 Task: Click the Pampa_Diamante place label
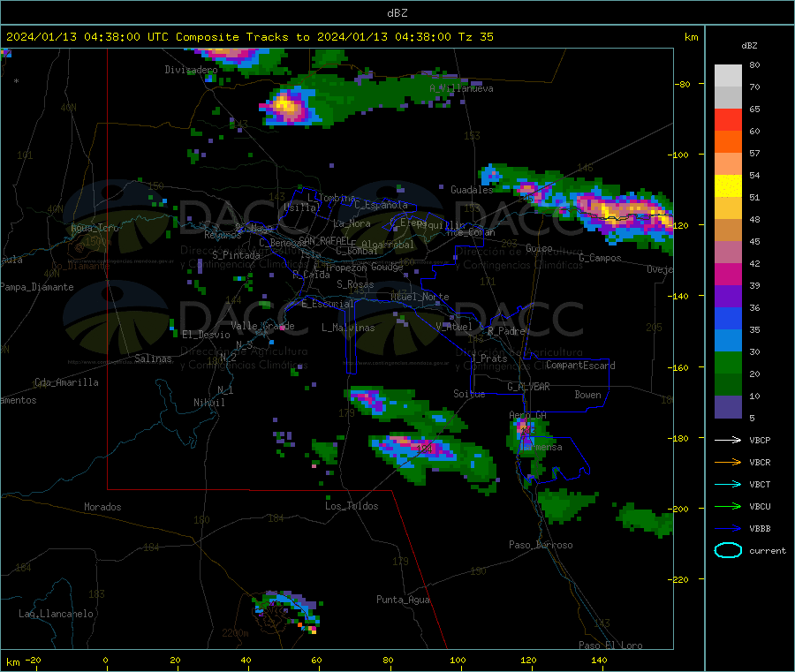pos(37,287)
